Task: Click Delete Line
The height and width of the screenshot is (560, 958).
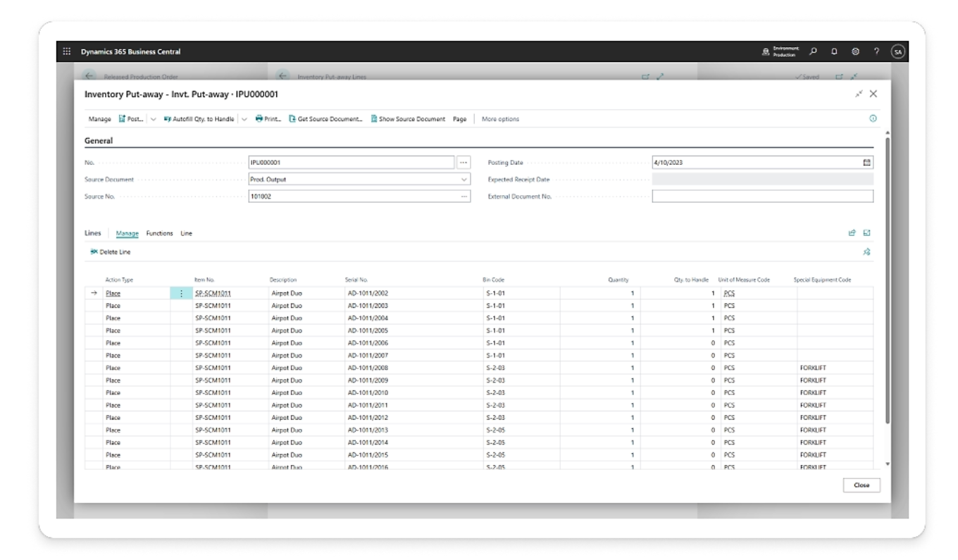Action: [x=111, y=251]
